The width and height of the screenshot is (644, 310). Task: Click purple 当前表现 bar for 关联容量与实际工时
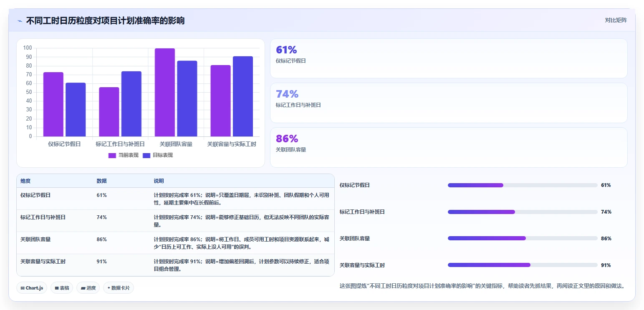click(x=220, y=101)
